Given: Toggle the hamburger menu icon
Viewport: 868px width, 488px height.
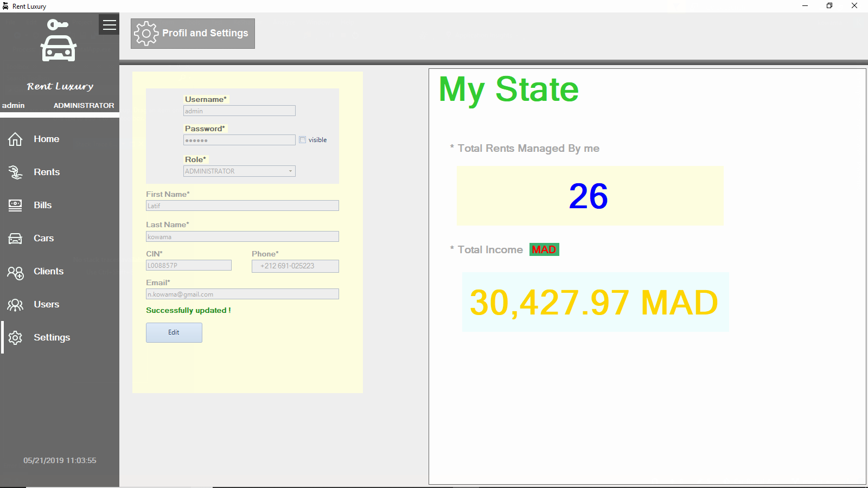Looking at the screenshot, I should 109,24.
